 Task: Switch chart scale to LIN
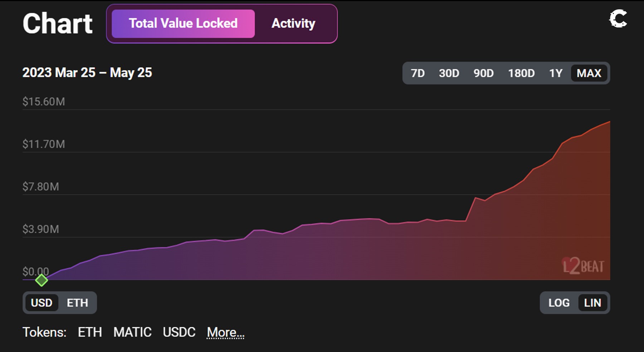(592, 303)
